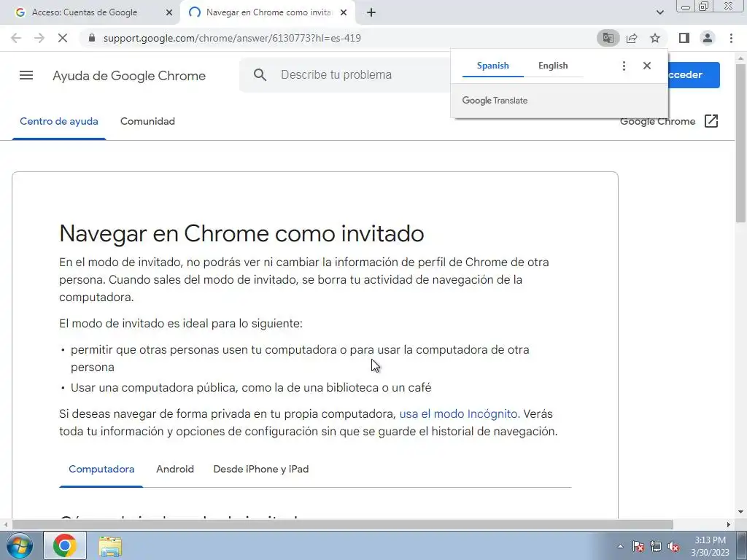Stop loading the page

63,38
